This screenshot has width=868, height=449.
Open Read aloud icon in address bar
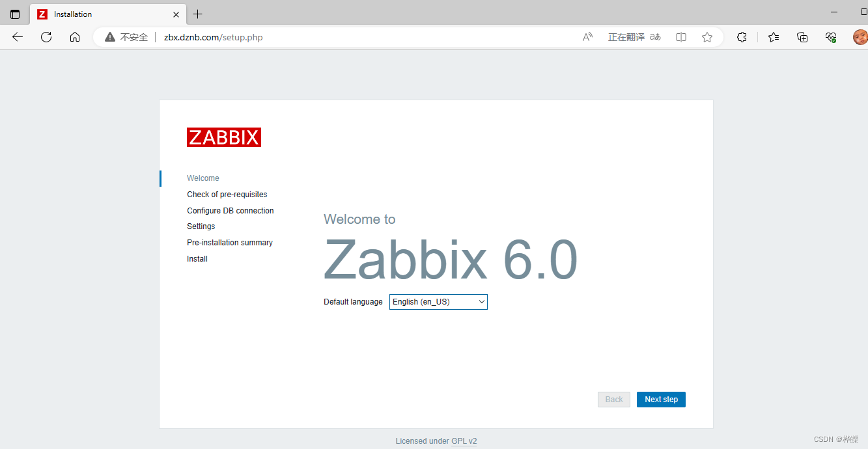point(587,37)
